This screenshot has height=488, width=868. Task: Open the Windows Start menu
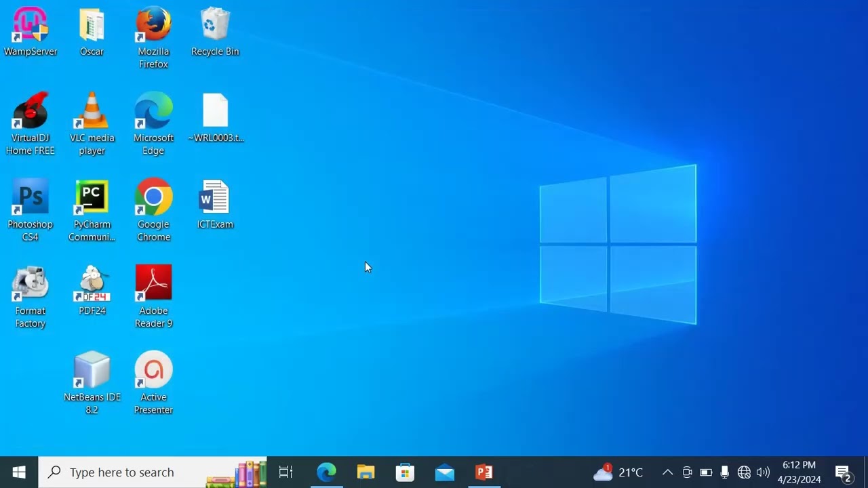19,472
